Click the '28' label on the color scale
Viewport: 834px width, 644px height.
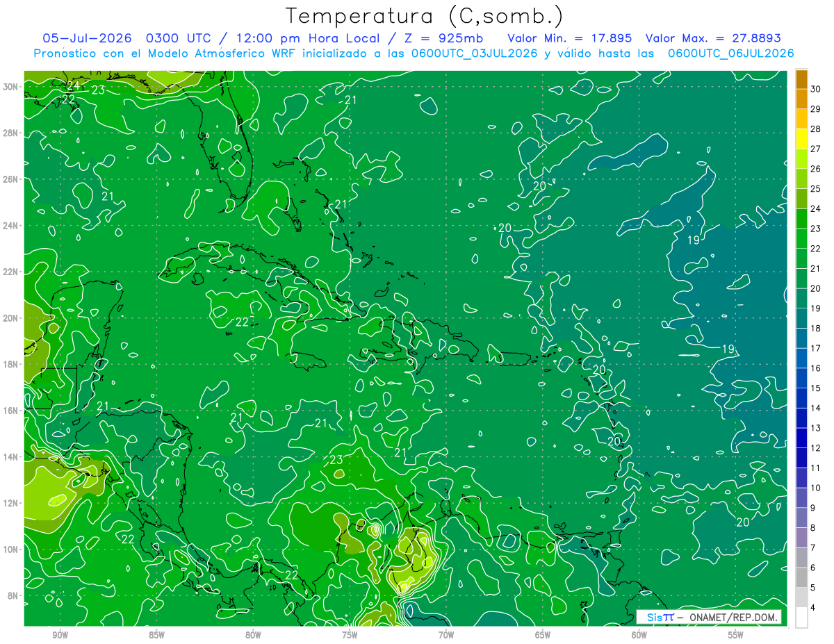[x=816, y=129]
